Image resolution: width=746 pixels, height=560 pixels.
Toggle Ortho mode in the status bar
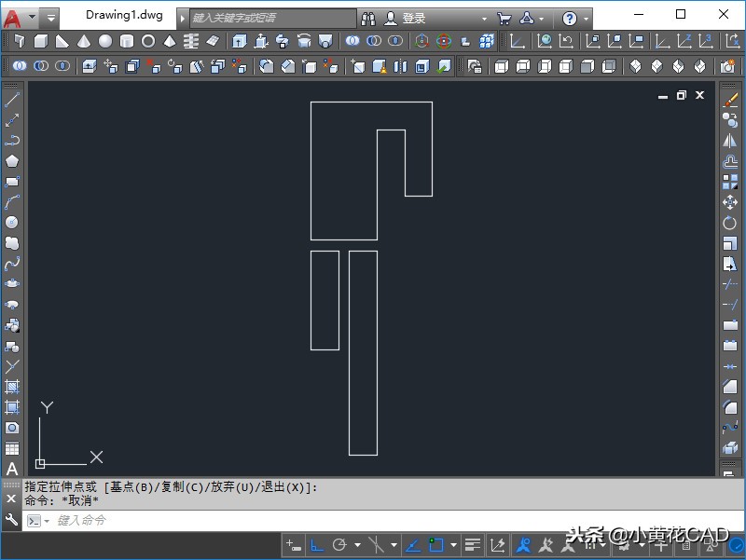(x=317, y=545)
